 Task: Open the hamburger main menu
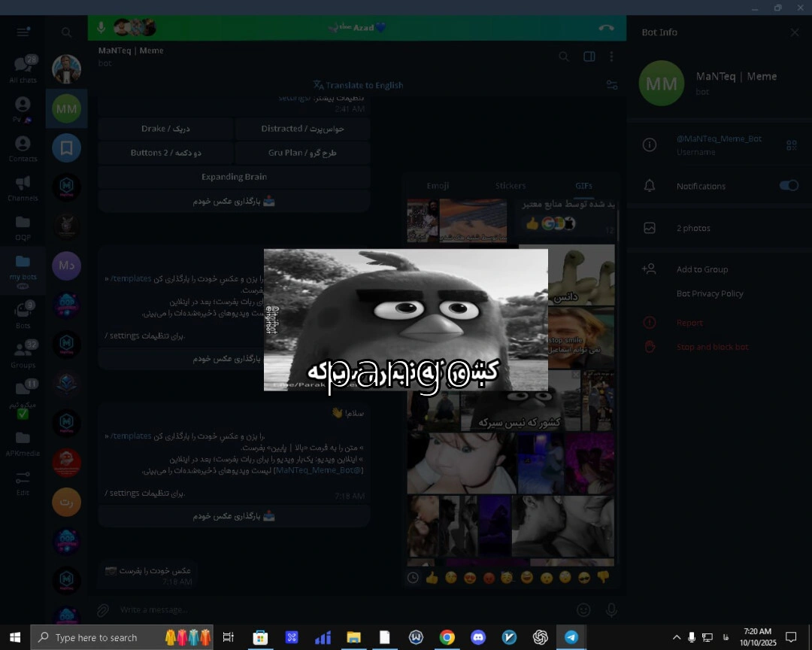(x=23, y=32)
